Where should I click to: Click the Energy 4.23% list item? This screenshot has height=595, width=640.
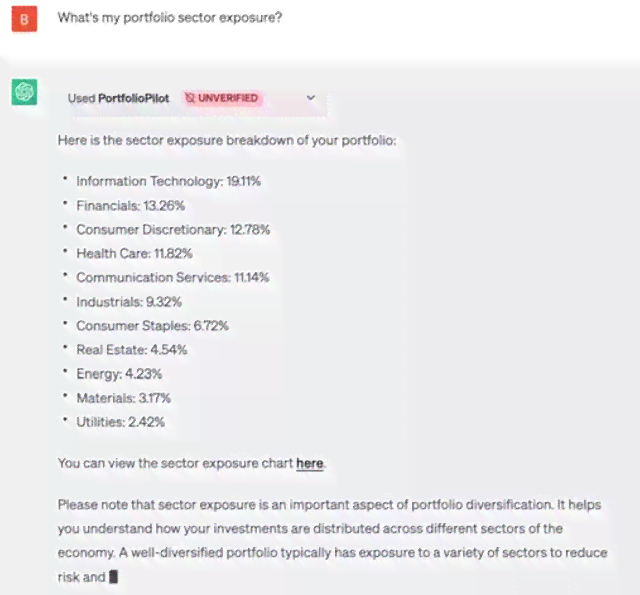[119, 374]
